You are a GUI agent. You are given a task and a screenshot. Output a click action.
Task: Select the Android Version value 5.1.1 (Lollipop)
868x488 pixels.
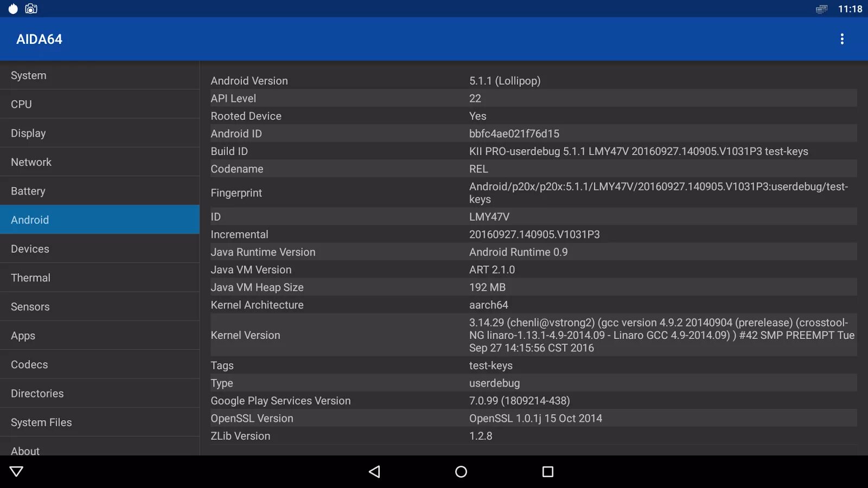(505, 81)
